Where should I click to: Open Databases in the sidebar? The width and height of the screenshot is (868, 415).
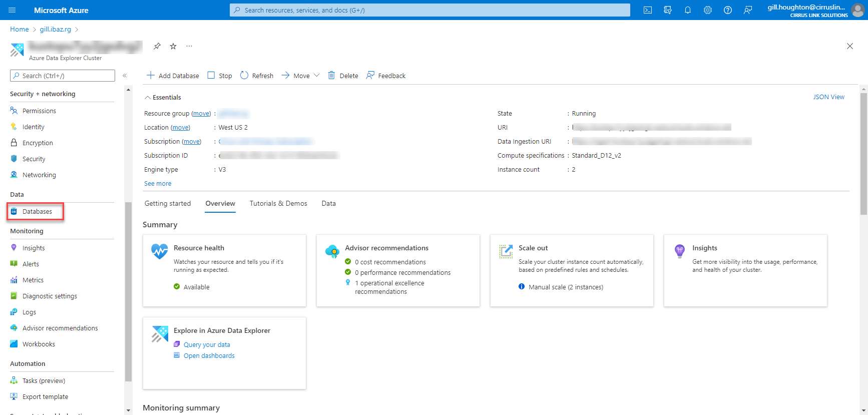click(37, 212)
